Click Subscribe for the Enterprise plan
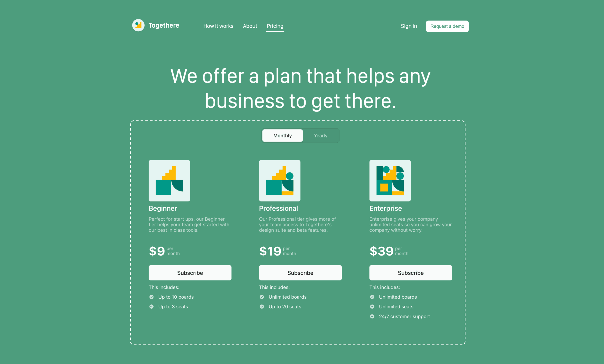The height and width of the screenshot is (364, 604). 411,273
